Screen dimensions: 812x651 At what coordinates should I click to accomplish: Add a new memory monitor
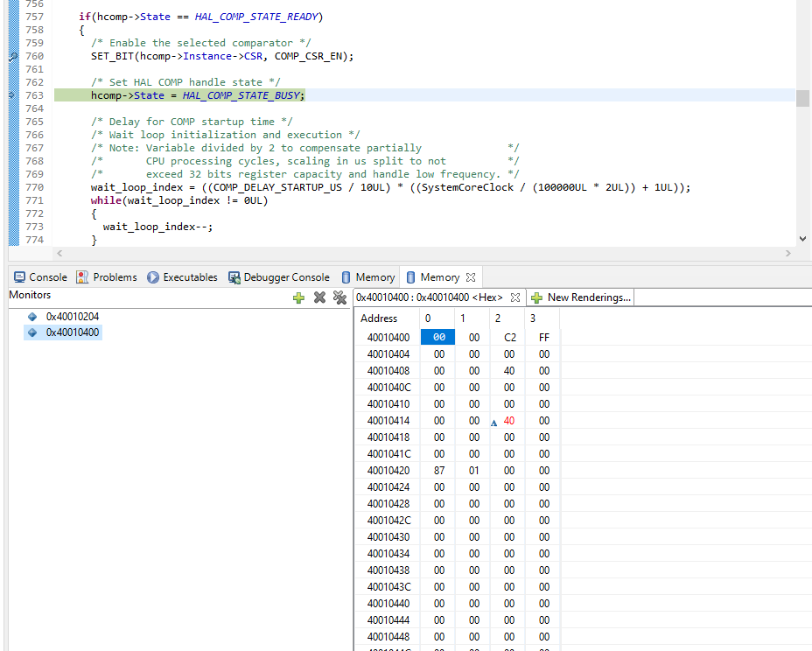(298, 297)
